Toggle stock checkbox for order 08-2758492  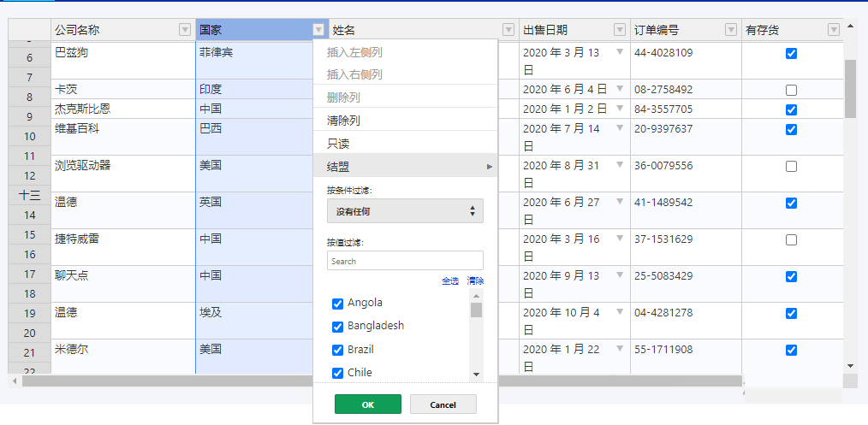(791, 90)
